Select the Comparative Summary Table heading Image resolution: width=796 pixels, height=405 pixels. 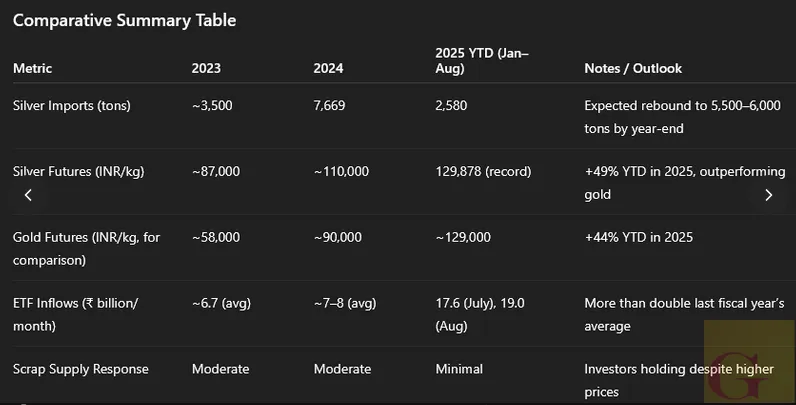tap(124, 20)
